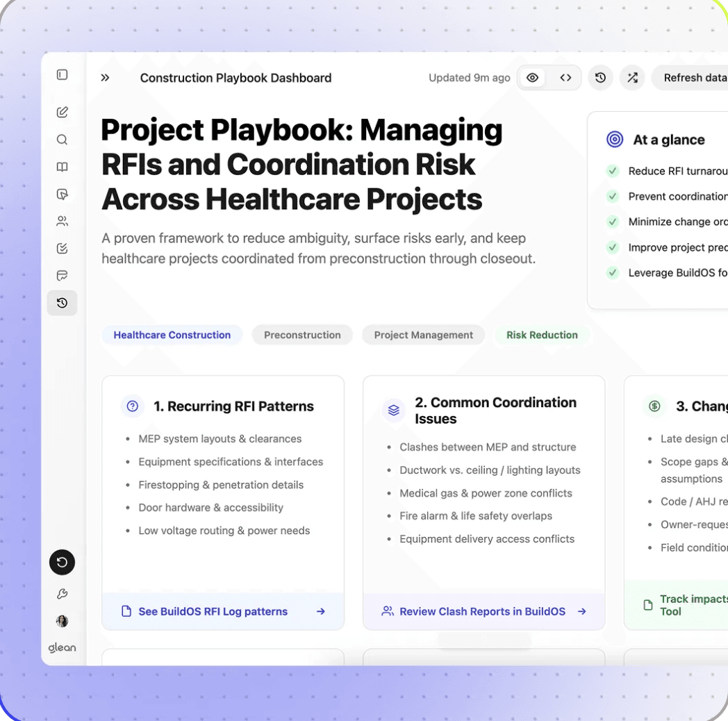Select Healthcare Construction tag
Viewport: 728px width, 721px height.
(172, 335)
